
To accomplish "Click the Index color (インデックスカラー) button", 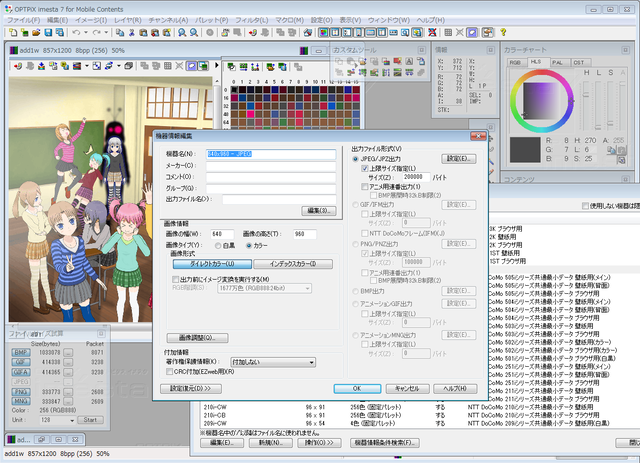I will pos(293,264).
